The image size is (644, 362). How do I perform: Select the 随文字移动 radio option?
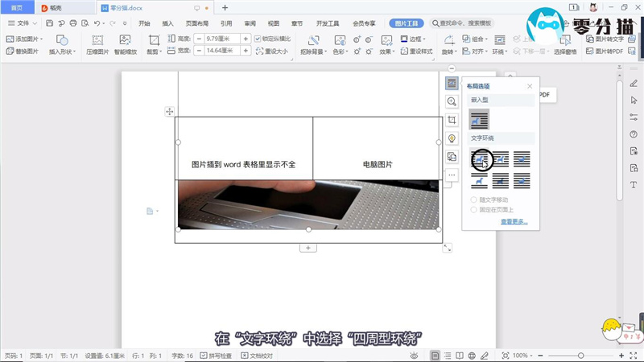473,199
